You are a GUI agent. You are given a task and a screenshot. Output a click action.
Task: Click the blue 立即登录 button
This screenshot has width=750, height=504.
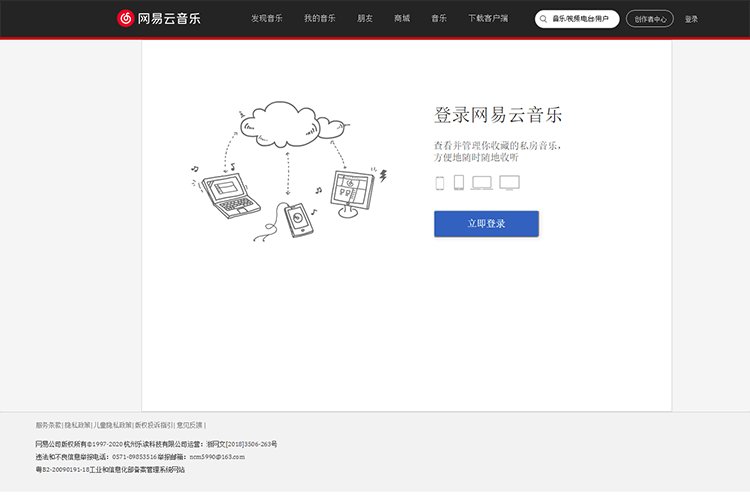pos(486,224)
